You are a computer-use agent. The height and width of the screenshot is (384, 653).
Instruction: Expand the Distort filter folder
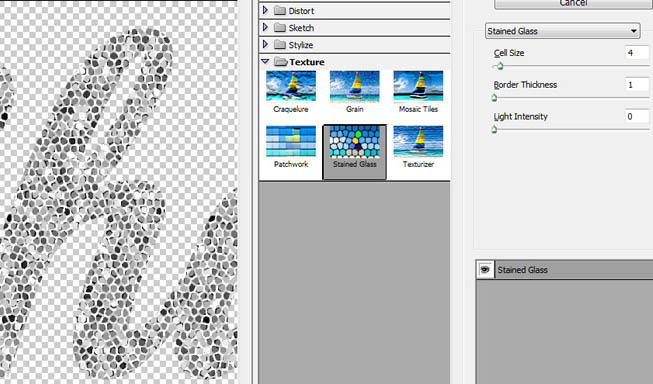265,10
